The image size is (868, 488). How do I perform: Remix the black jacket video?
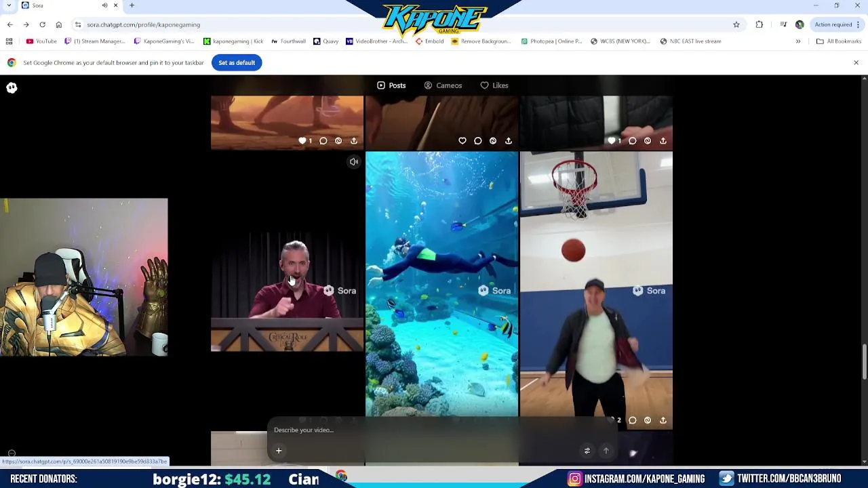pyautogui.click(x=648, y=141)
